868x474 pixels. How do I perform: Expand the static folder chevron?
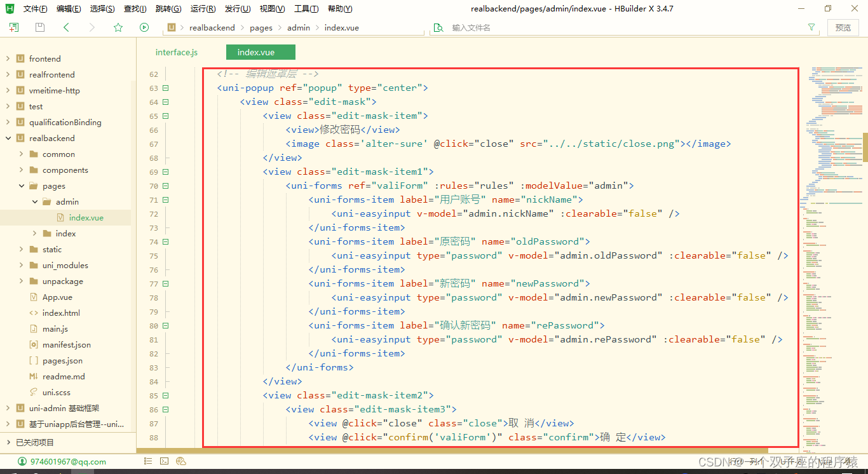21,249
